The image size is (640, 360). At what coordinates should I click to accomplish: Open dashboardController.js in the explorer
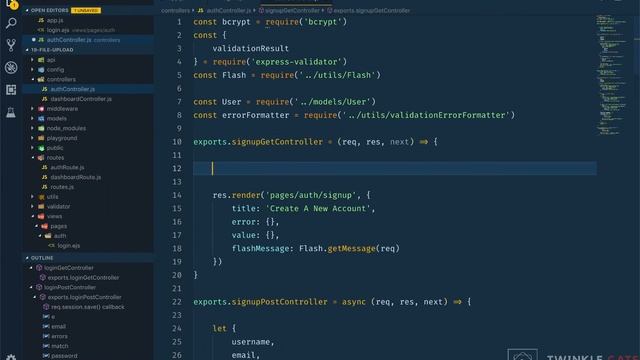click(x=81, y=99)
